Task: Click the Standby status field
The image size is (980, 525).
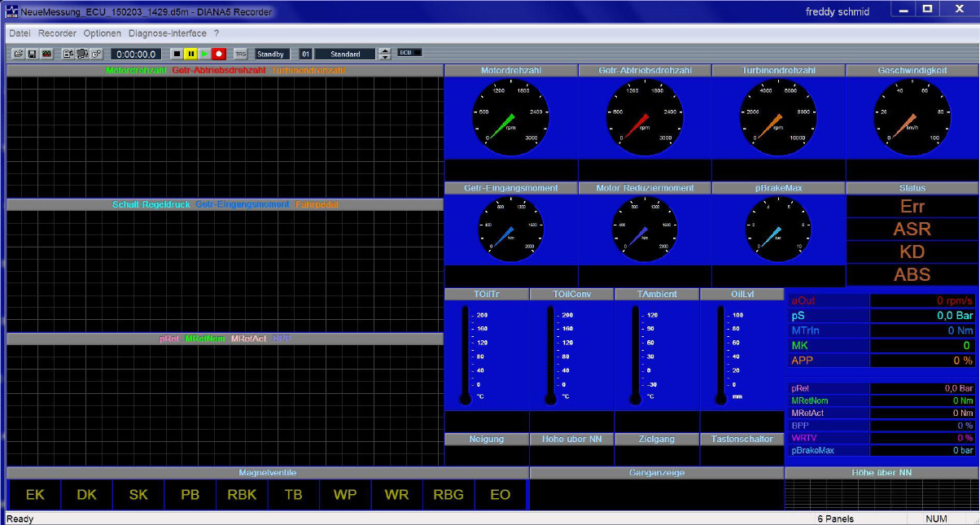Action: pos(272,54)
